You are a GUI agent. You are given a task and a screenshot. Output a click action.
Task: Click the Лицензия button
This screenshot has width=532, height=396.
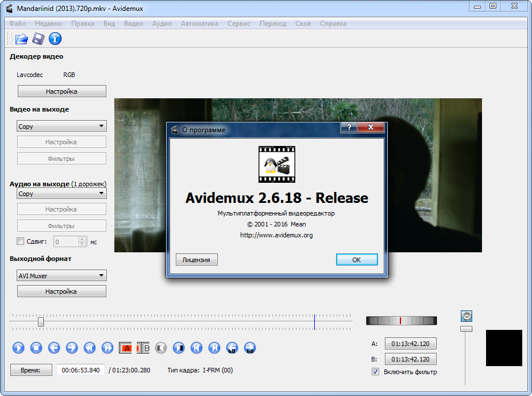point(196,260)
